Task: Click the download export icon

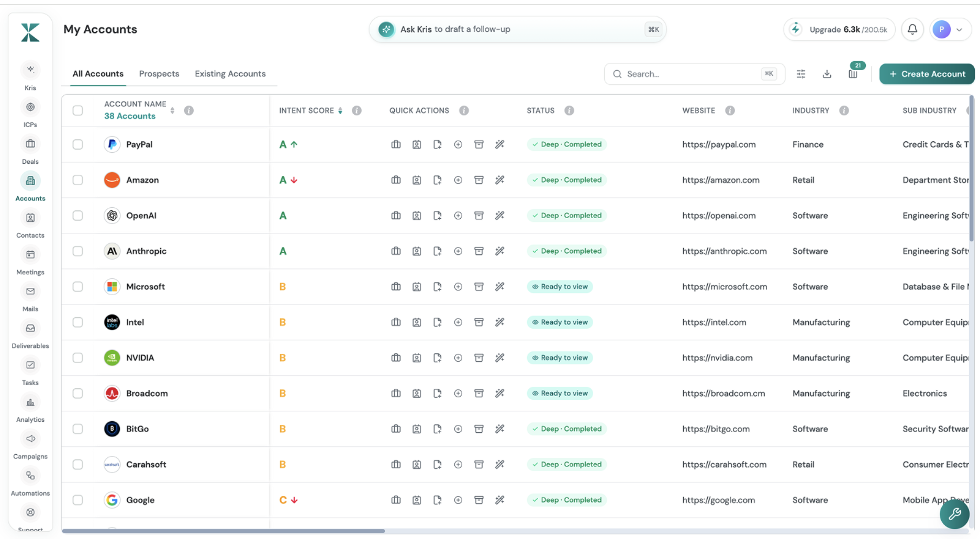Action: (827, 74)
